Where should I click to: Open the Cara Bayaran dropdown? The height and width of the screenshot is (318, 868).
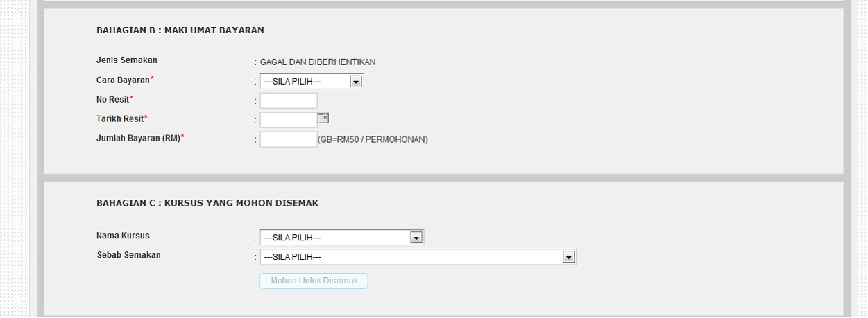click(312, 82)
